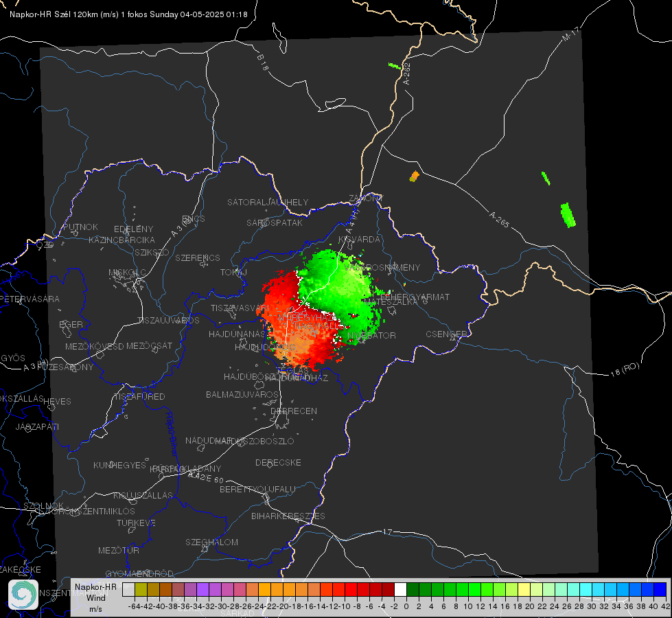Image resolution: width=672 pixels, height=618 pixels.
Task: Click the HEVES label
Action: coord(57,402)
